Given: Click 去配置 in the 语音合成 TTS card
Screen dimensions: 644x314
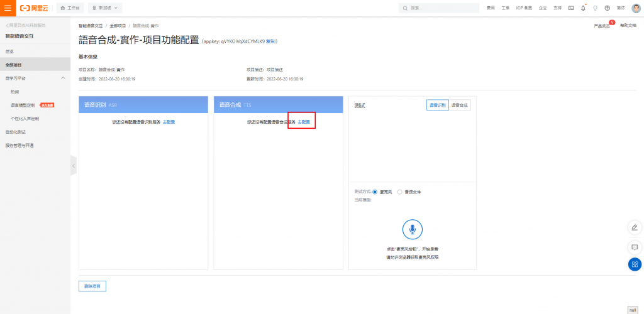Looking at the screenshot, I should (x=304, y=122).
